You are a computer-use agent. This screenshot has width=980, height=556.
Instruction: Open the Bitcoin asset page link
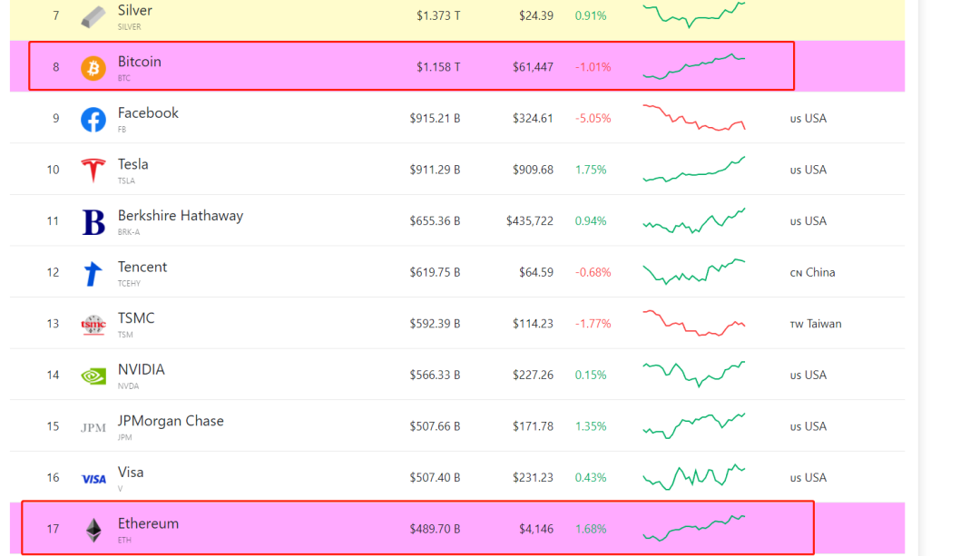(x=140, y=62)
